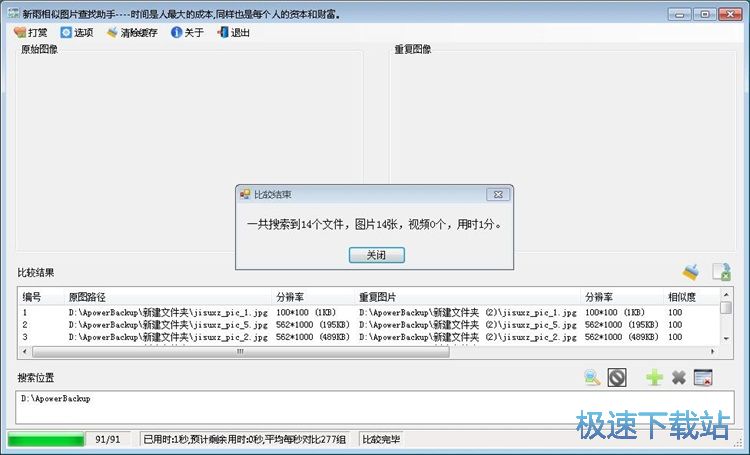The height and width of the screenshot is (455, 750).
Task: Click the results list scroll down arrow
Action: tap(726, 338)
